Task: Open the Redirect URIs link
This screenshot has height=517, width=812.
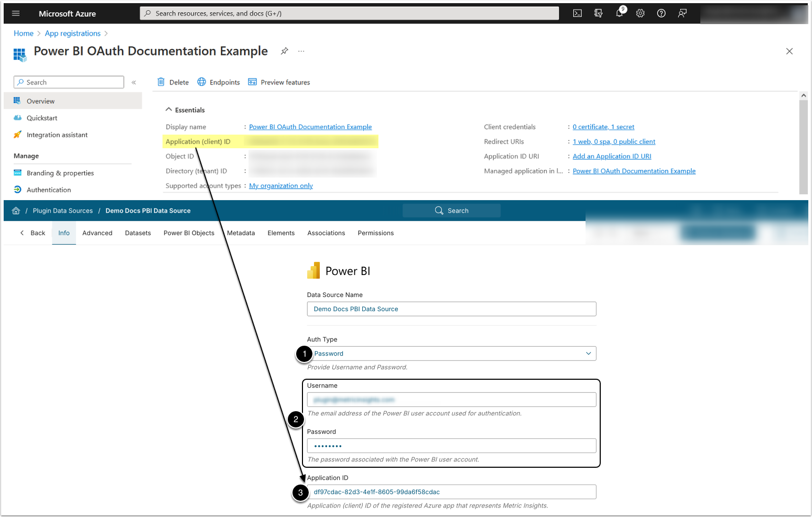Action: coord(614,141)
